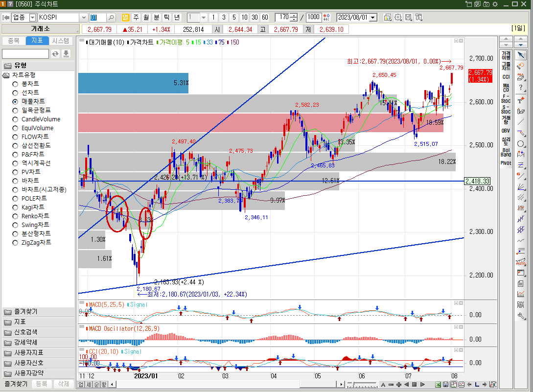
Task: Click the 60 minute interval button
Action: click(265, 17)
